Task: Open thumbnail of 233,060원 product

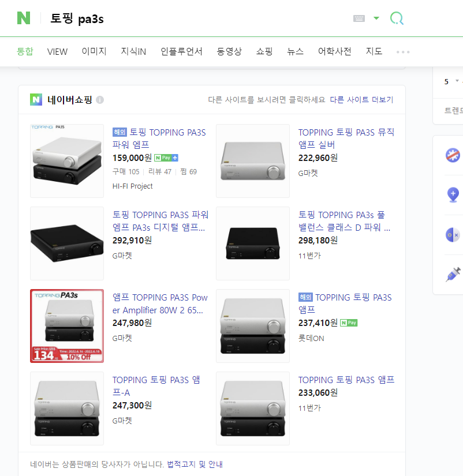Action: coord(253,408)
